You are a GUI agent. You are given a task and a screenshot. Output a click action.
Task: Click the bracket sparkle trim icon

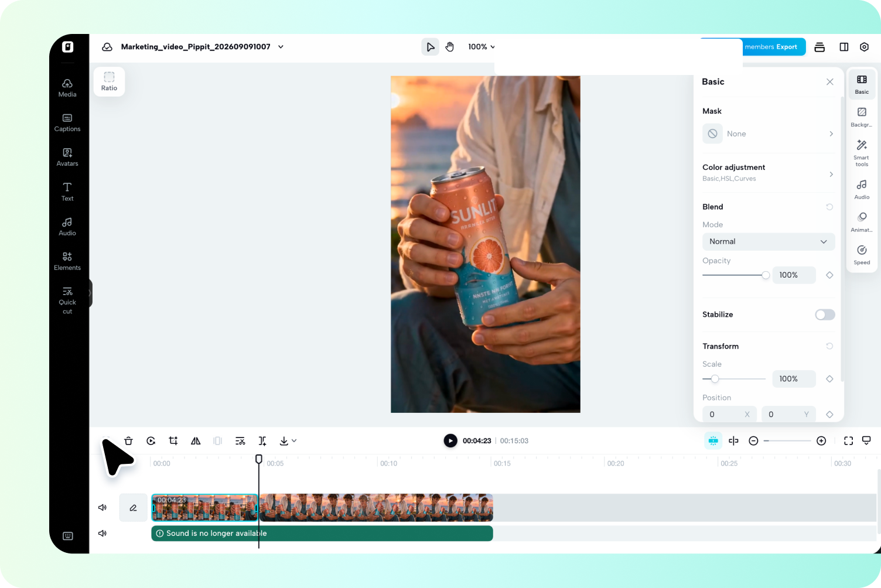coord(262,441)
